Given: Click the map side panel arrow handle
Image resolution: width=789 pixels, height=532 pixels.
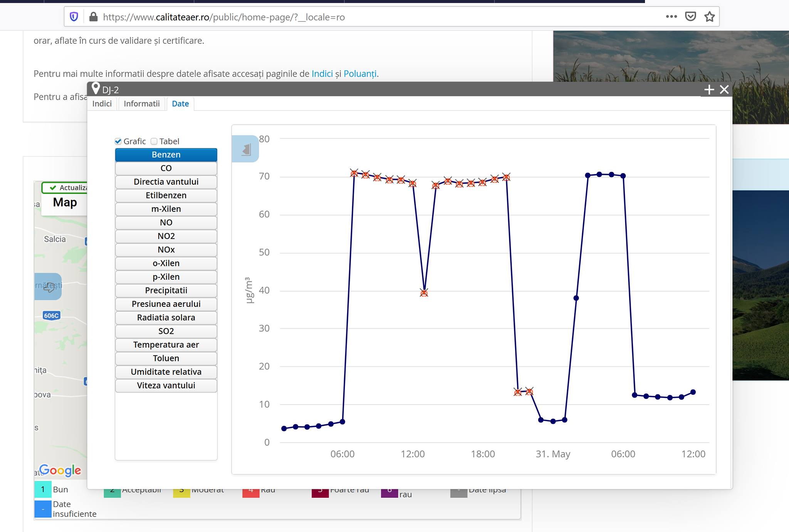Looking at the screenshot, I should [x=48, y=287].
